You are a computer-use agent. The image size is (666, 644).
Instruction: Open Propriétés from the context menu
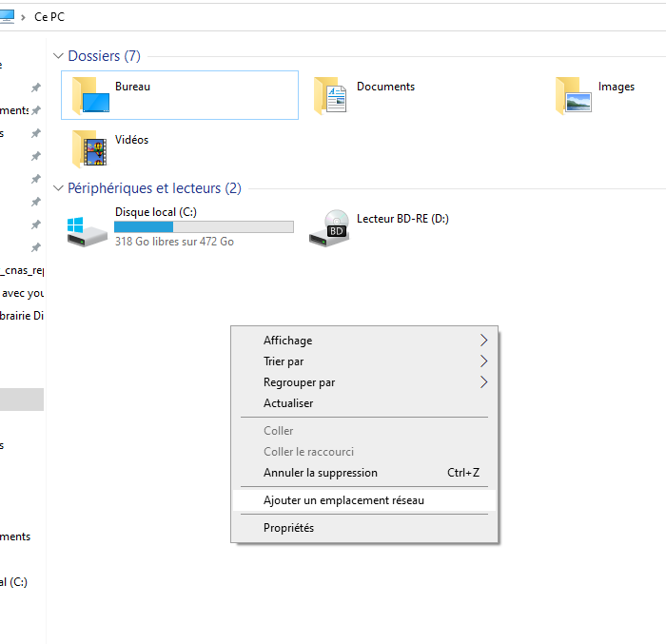(x=288, y=528)
